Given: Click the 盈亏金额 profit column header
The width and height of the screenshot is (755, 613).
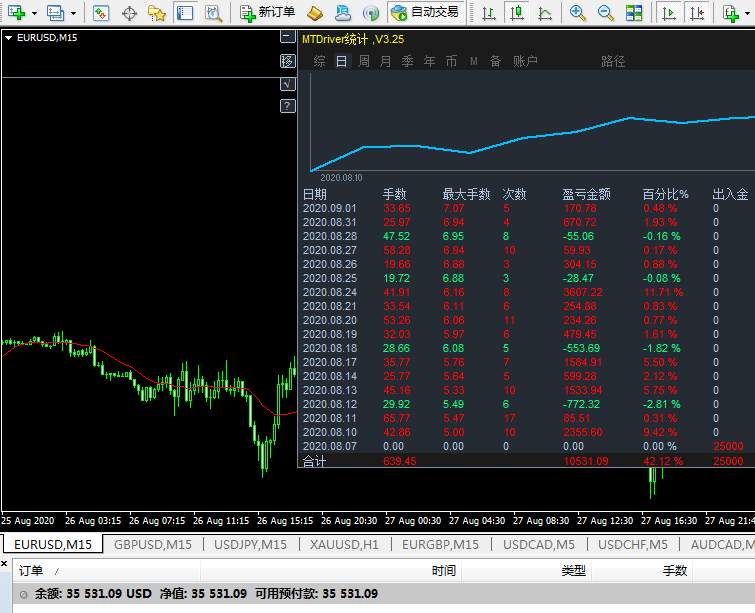Looking at the screenshot, I should point(586,194).
